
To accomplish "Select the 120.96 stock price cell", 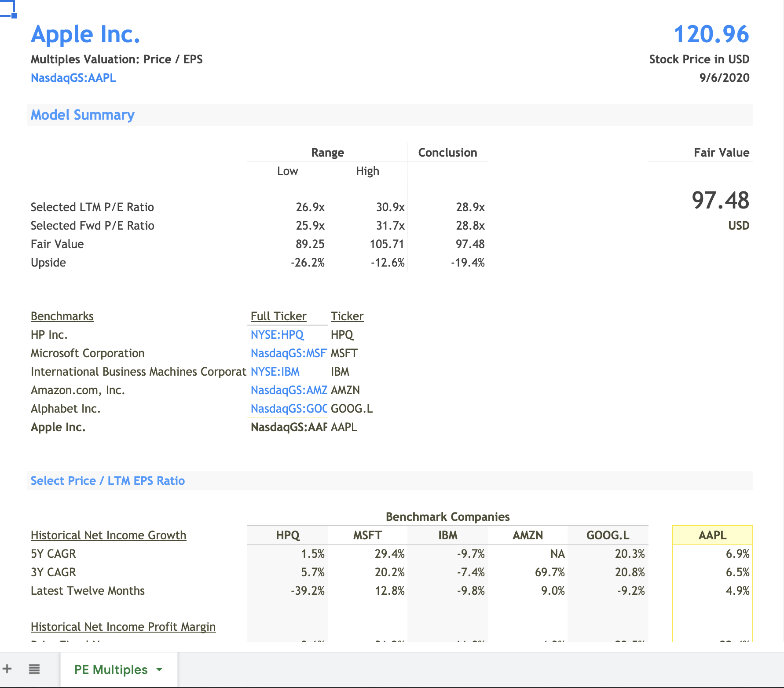I will coord(711,34).
